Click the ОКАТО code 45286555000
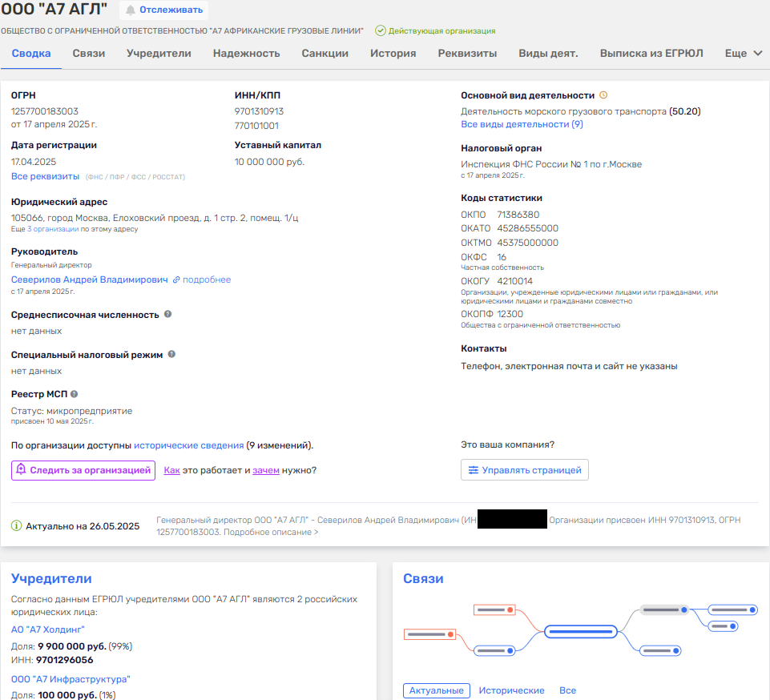 pos(527,228)
